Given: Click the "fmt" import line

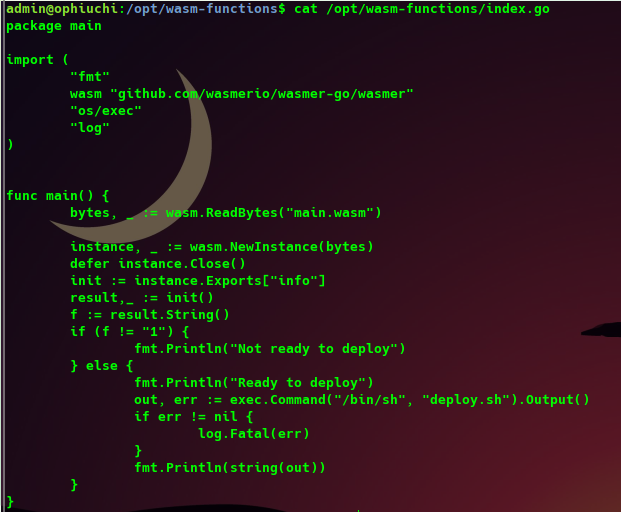Looking at the screenshot, I should (90, 76).
